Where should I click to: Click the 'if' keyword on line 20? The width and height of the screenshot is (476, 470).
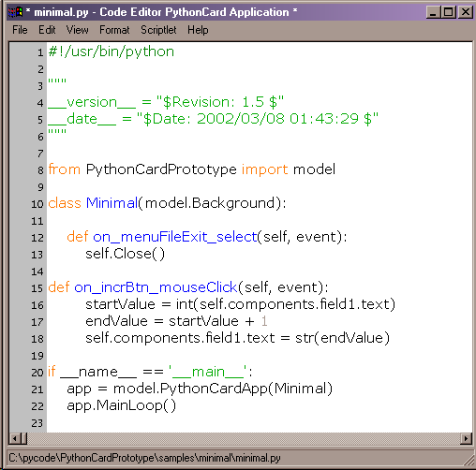tap(52, 372)
